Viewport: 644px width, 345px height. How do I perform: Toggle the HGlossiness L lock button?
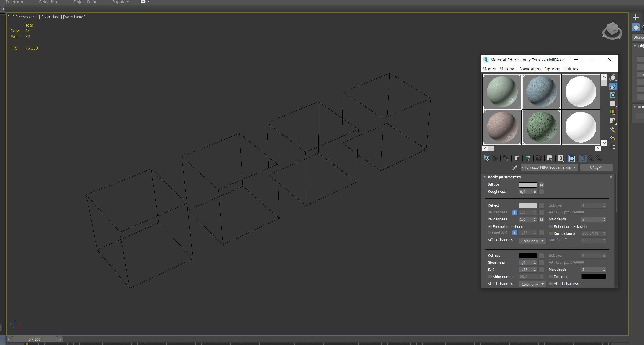click(x=515, y=213)
